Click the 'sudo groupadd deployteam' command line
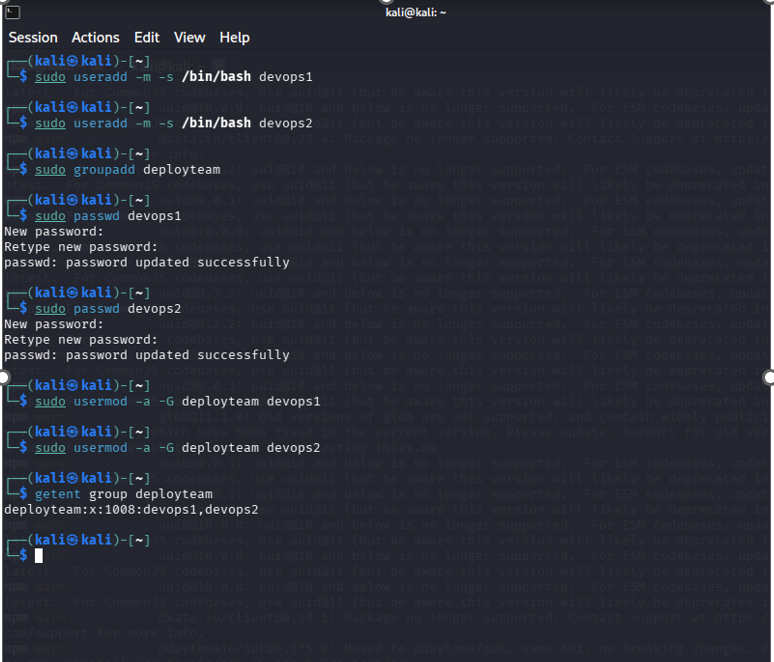Viewport: 774px width, 662px height. pyautogui.click(x=127, y=169)
